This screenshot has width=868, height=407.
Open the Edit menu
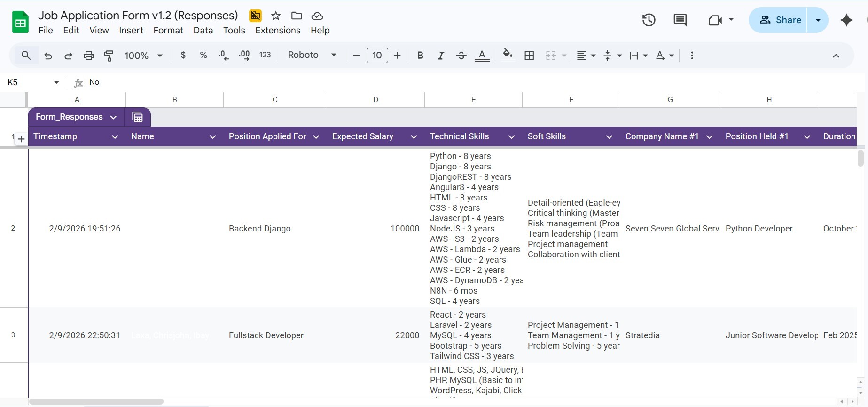(71, 30)
